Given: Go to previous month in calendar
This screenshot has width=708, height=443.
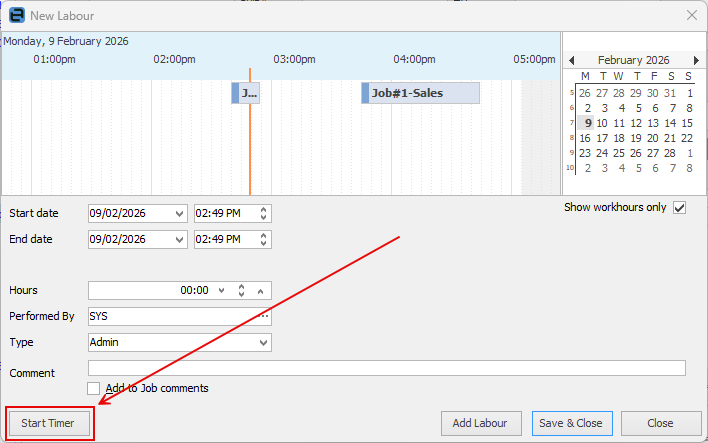Looking at the screenshot, I should point(572,60).
